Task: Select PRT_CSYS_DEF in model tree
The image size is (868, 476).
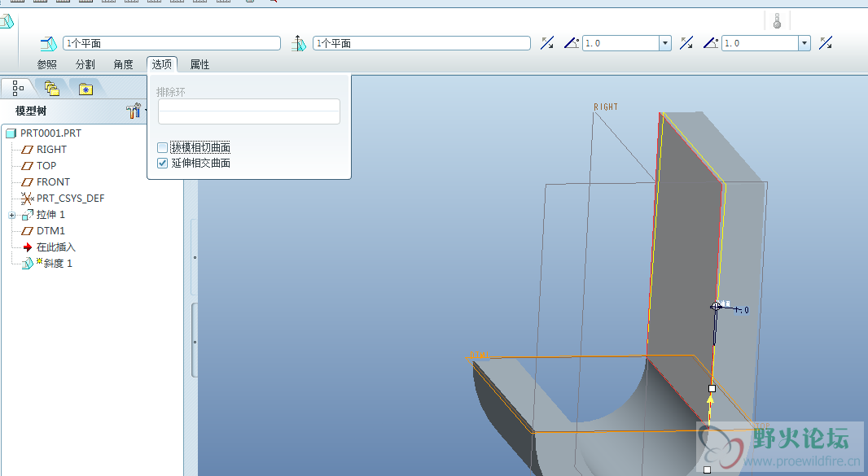Action: coord(70,199)
